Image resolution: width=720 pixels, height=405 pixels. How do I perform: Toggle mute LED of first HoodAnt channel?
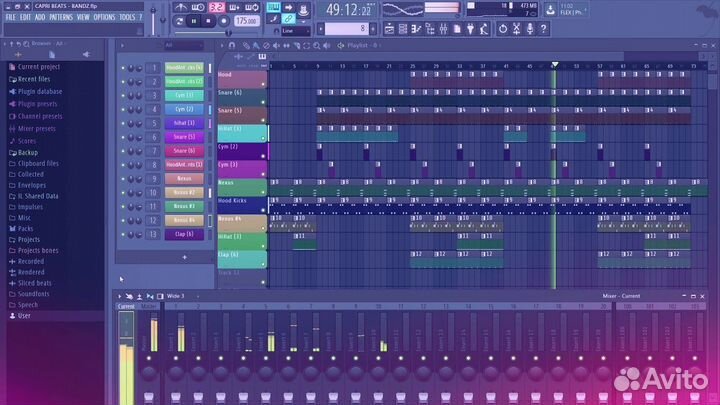123,68
